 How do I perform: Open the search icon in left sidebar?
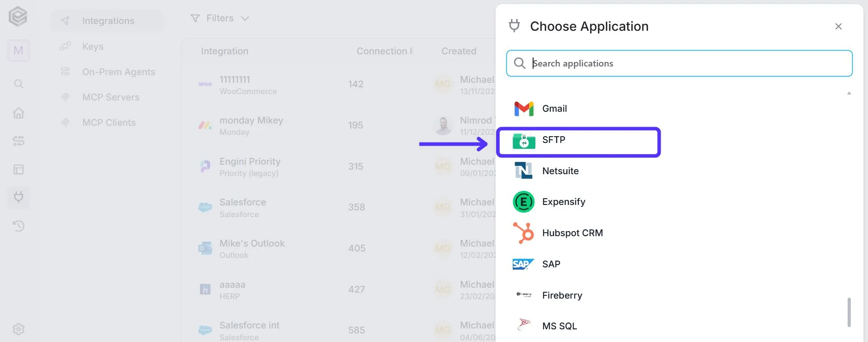tap(19, 84)
